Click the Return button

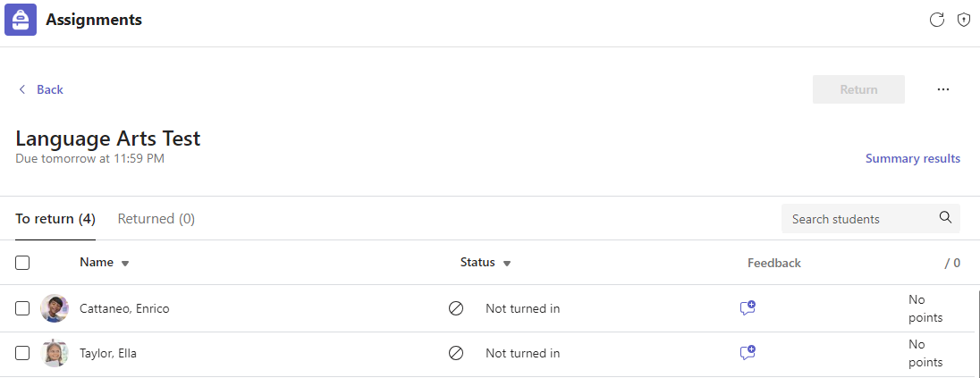click(858, 89)
